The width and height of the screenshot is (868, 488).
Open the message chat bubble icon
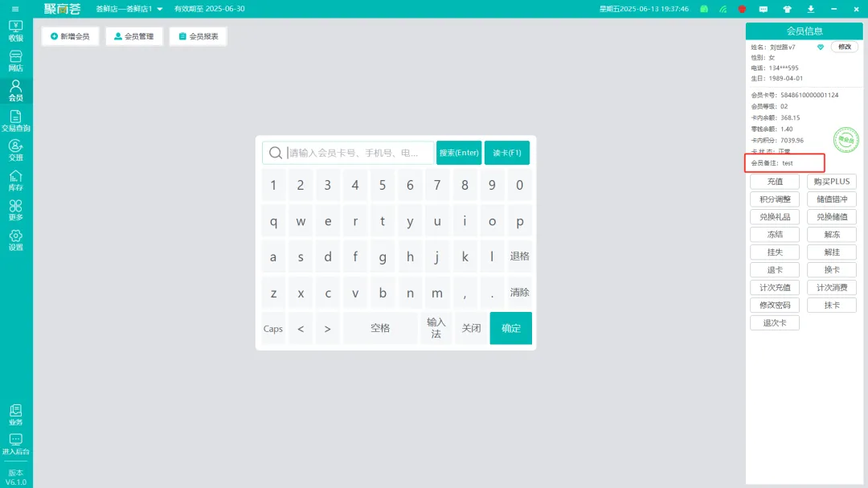tap(764, 9)
